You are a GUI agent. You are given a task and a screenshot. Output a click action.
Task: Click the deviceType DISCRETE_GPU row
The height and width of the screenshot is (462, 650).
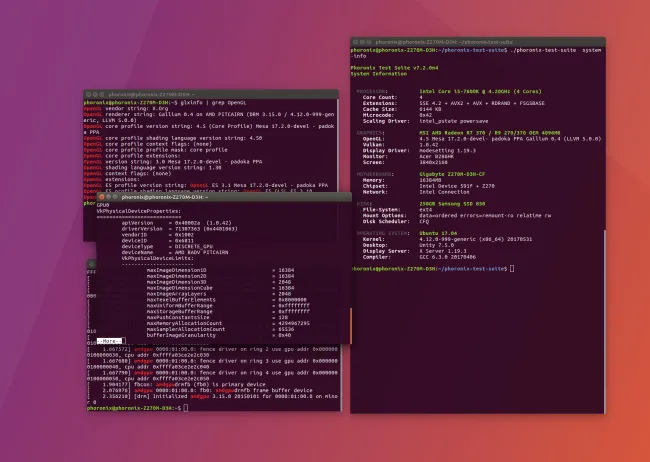tap(167, 246)
